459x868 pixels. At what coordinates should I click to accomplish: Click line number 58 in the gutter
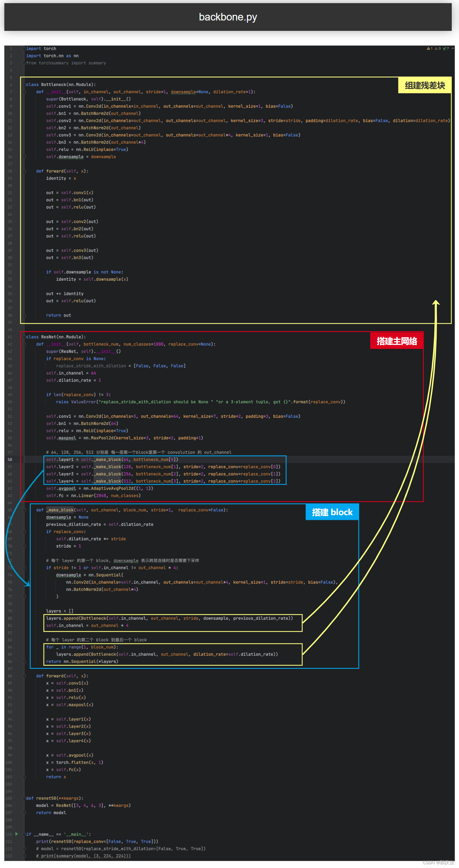pos(10,460)
